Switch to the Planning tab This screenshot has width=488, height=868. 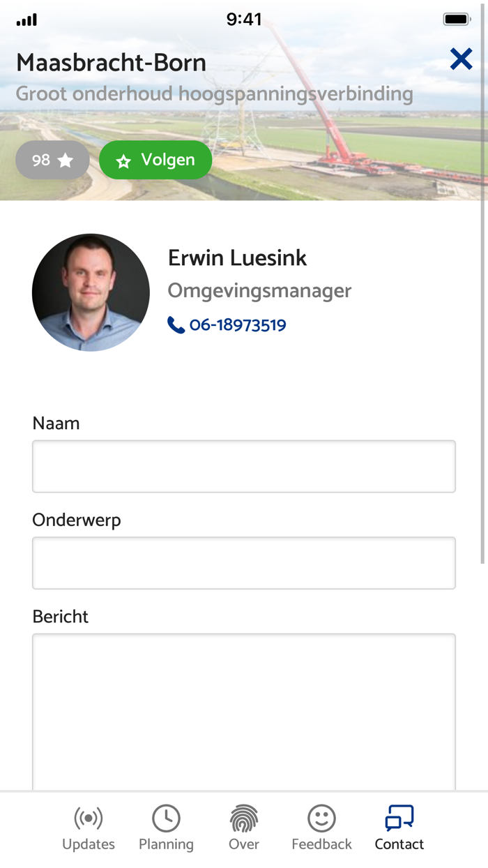coord(166,827)
